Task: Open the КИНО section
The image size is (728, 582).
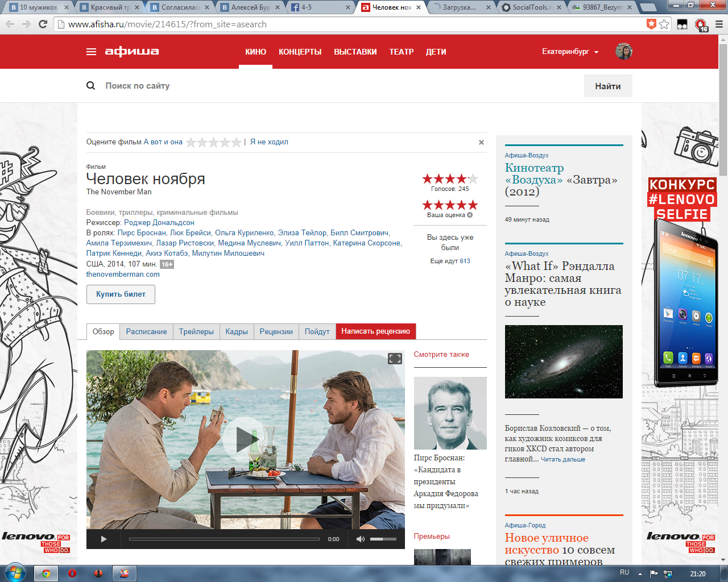Action: [x=255, y=52]
